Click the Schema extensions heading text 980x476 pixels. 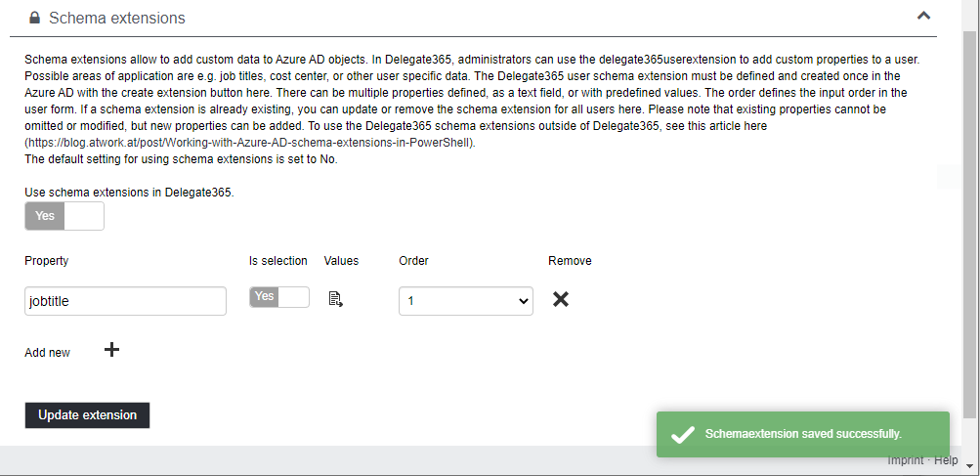coord(117,19)
